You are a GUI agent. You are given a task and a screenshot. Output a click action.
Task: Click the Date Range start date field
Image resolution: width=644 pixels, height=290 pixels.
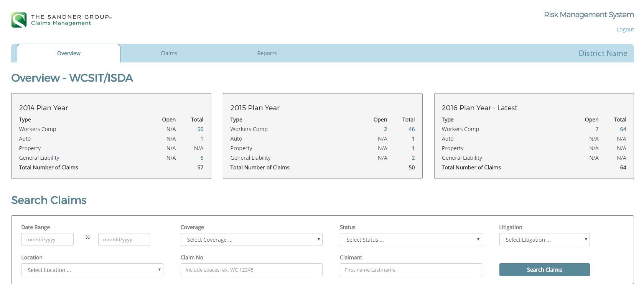(47, 240)
